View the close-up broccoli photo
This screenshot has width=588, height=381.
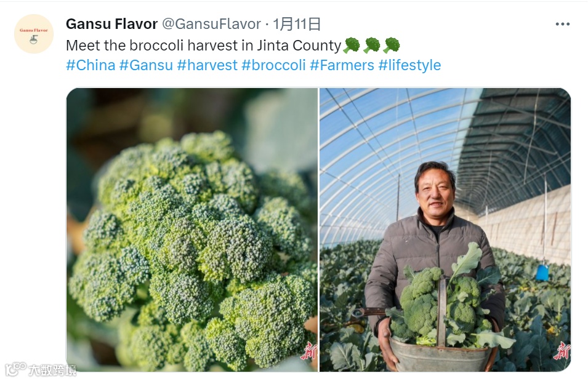pyautogui.click(x=192, y=230)
